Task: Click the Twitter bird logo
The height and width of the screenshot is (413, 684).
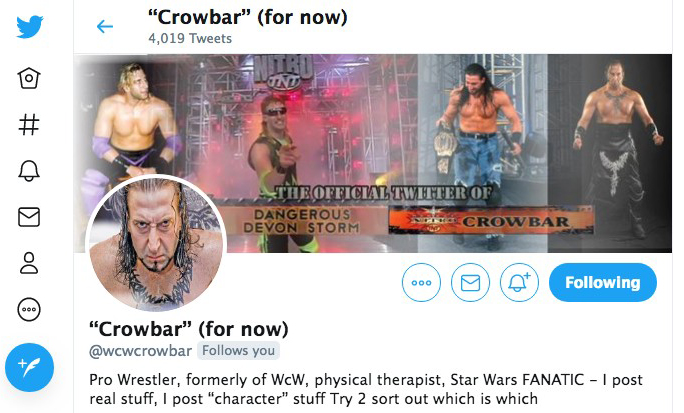Action: pos(29,27)
